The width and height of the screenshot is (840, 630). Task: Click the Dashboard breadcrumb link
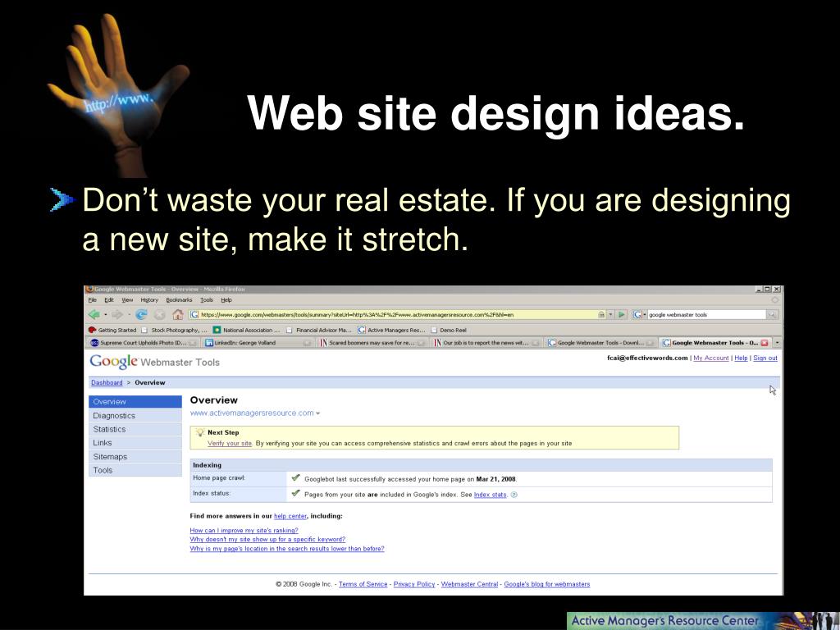107,382
